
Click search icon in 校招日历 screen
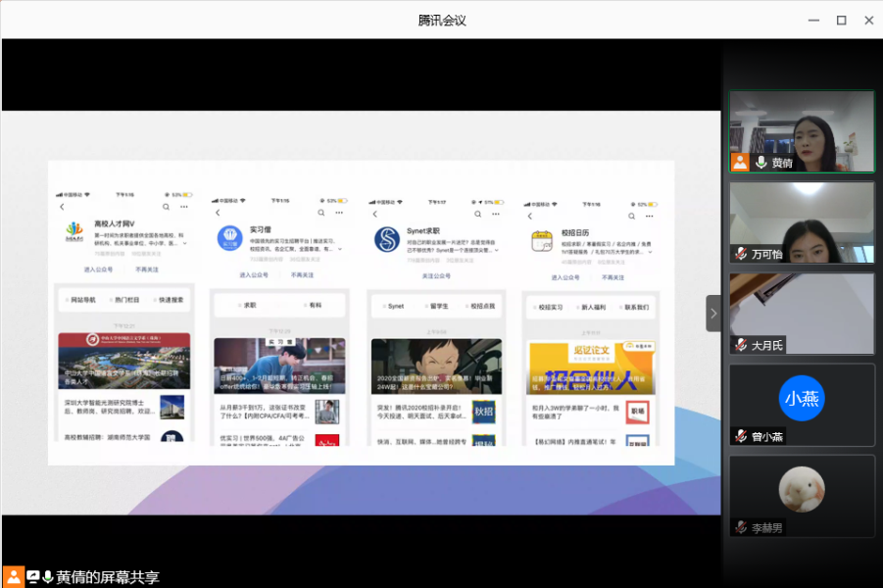(632, 217)
